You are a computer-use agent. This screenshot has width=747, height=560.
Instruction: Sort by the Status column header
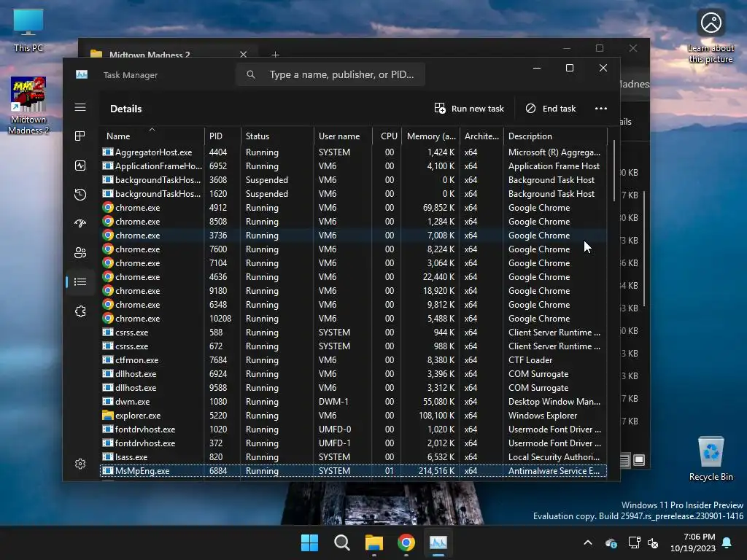(277, 136)
